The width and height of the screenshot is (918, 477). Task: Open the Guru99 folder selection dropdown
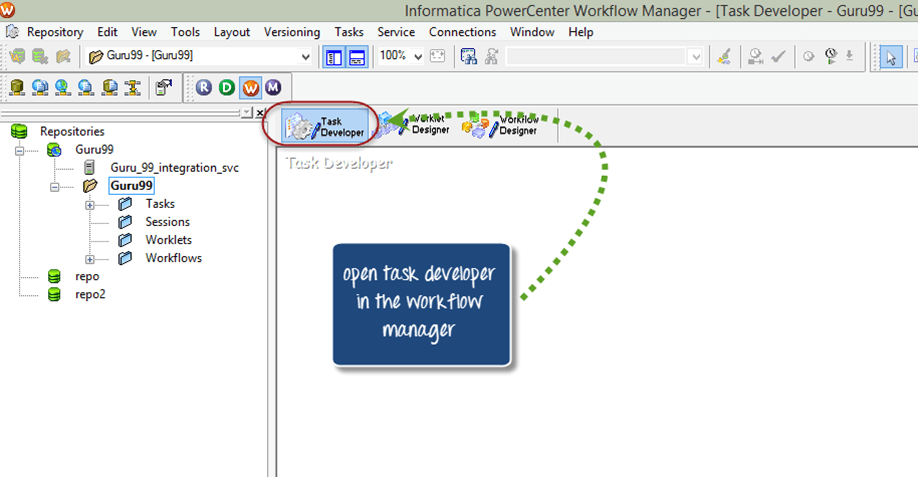click(x=305, y=56)
